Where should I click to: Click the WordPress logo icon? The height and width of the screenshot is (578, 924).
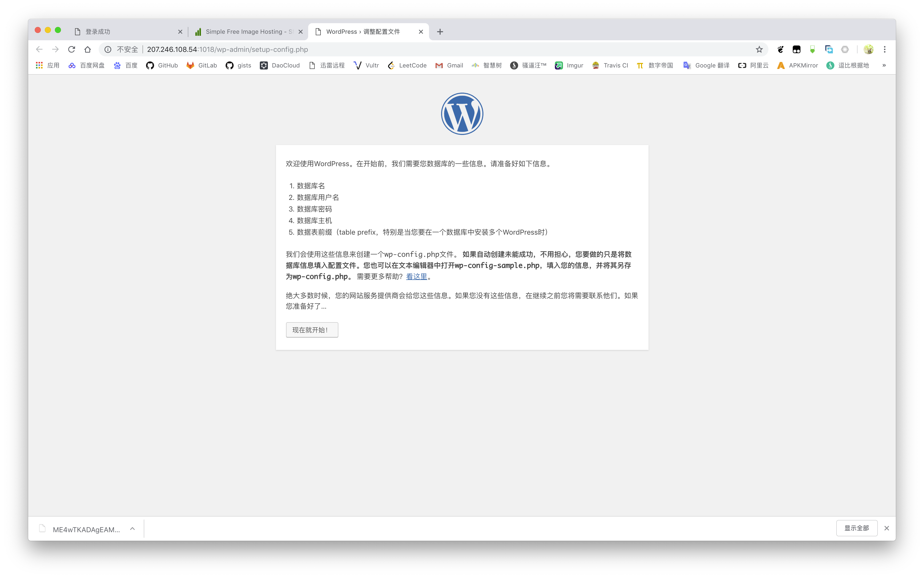462,114
